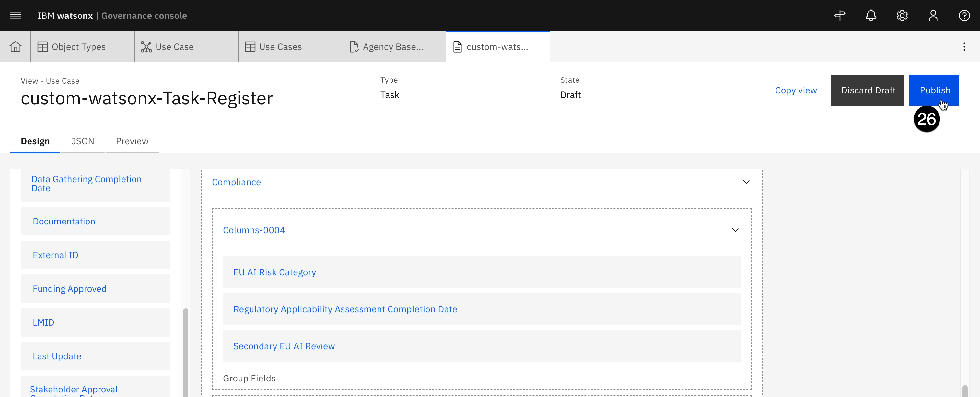This screenshot has height=397, width=980.
Task: Click the Group Fields label
Action: pyautogui.click(x=249, y=378)
